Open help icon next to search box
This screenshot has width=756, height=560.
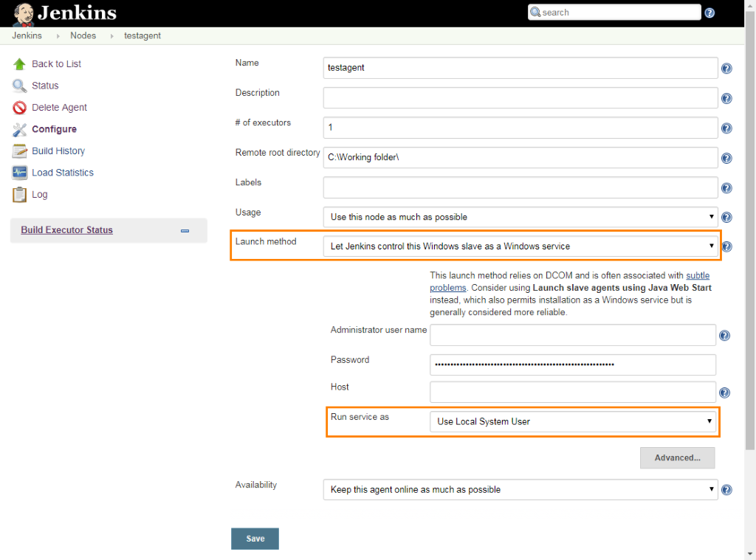tap(709, 13)
